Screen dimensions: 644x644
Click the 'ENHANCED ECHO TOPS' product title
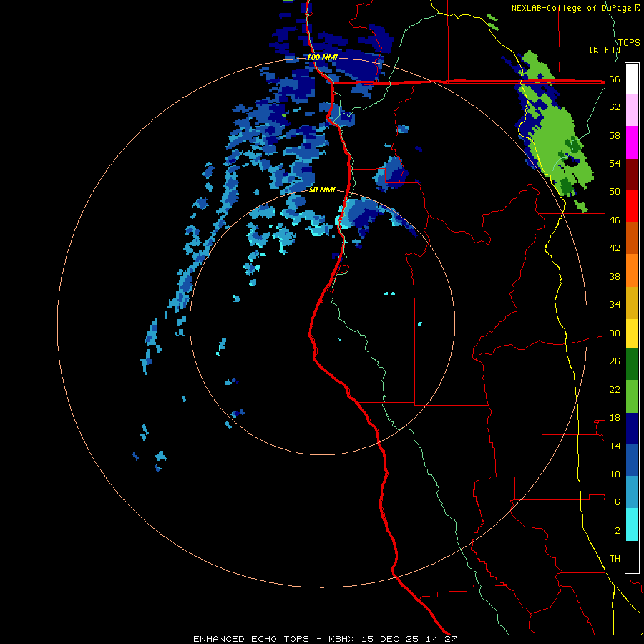pos(251,639)
